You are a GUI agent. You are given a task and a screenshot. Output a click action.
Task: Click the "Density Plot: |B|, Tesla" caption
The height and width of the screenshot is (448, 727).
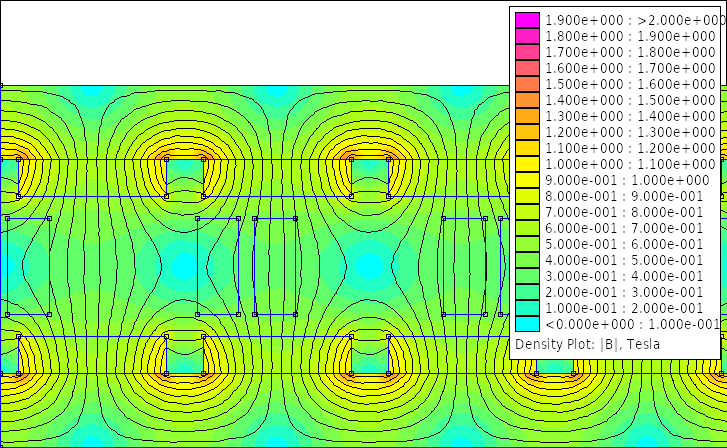(587, 345)
